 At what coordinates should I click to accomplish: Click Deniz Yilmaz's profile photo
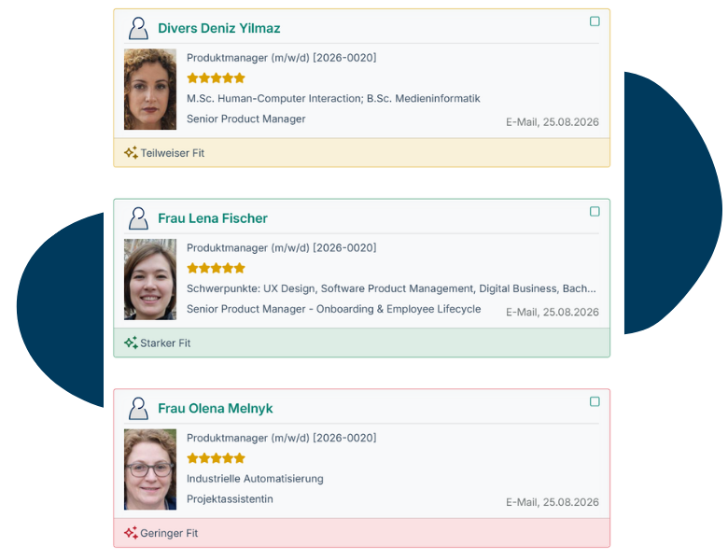(x=150, y=90)
